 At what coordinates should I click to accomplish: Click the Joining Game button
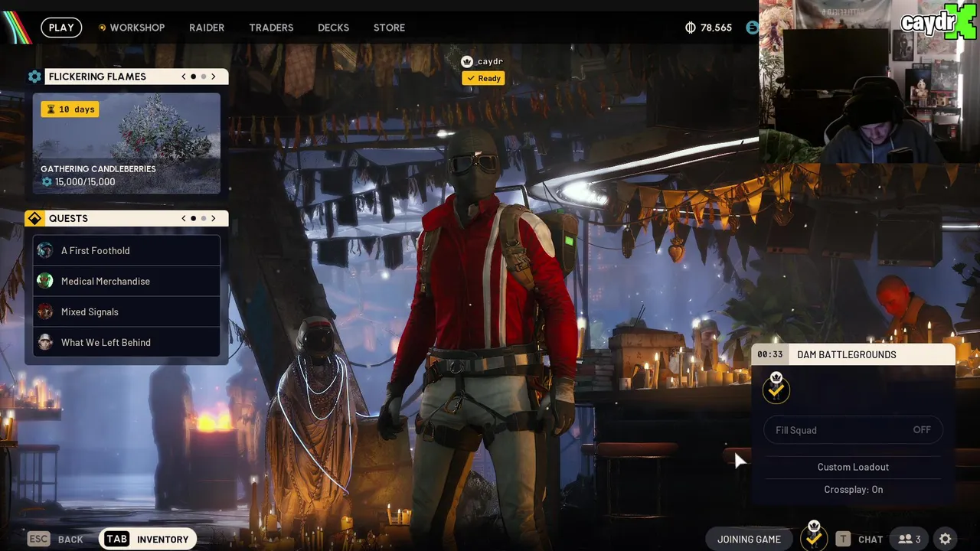[749, 539]
